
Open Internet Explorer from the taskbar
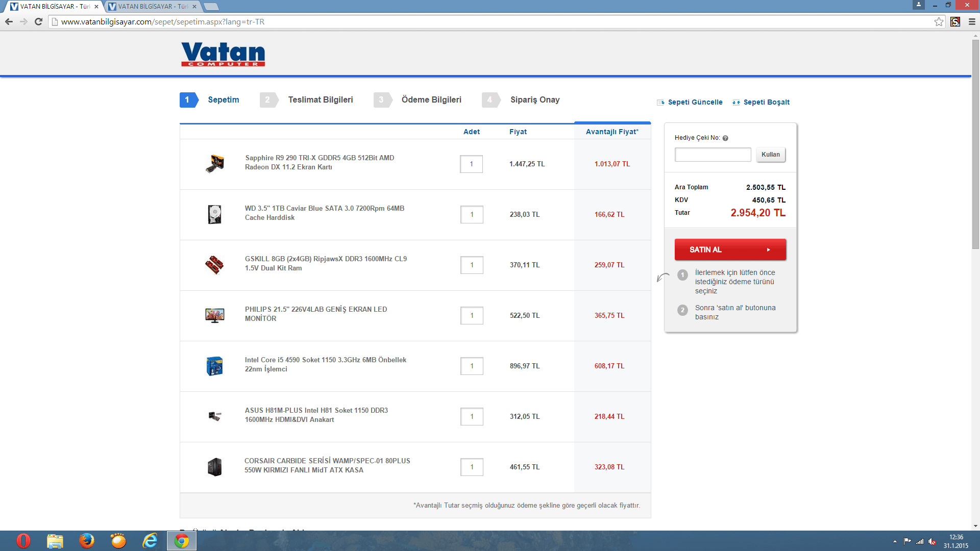pyautogui.click(x=150, y=540)
